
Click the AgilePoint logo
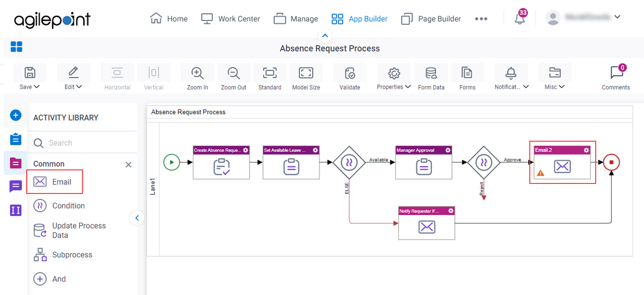(52, 19)
